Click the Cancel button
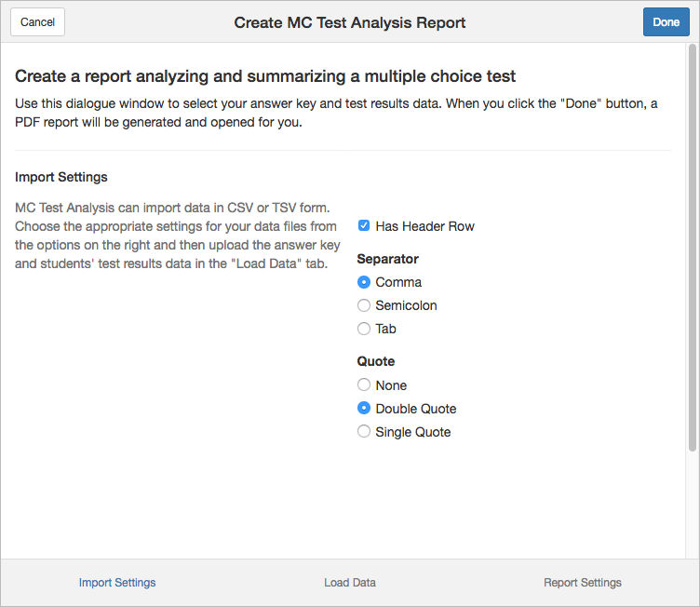The width and height of the screenshot is (700, 607). (37, 22)
